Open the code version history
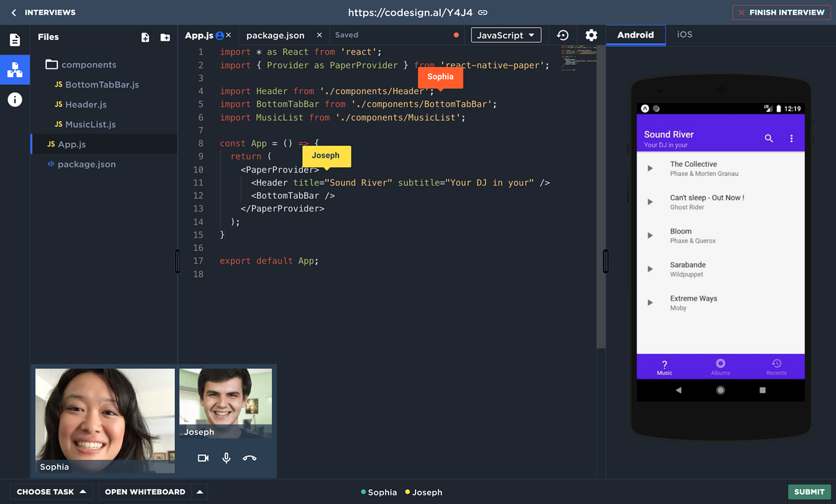The width and height of the screenshot is (836, 504). pos(563,35)
